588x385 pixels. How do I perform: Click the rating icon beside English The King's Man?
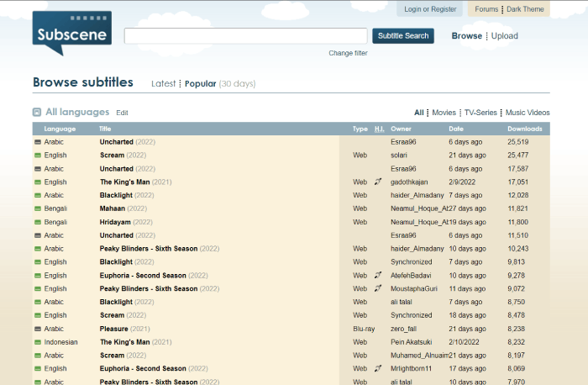click(x=38, y=182)
